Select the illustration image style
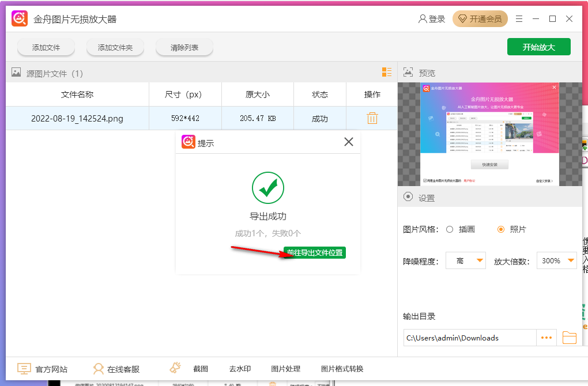Screen dimensions: 588x386 450,229
